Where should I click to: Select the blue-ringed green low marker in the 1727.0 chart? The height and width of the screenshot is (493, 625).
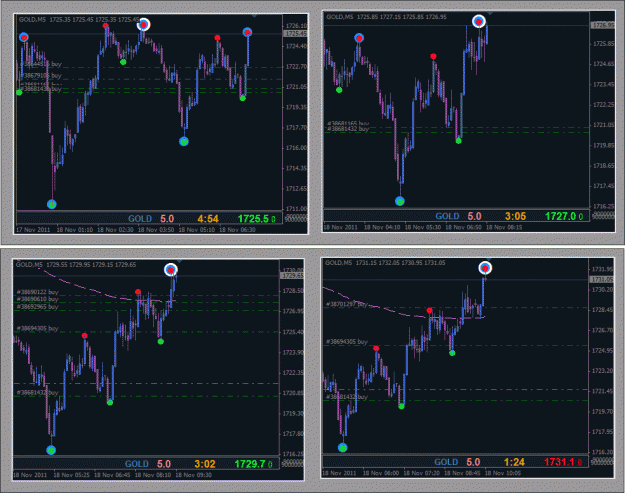tap(400, 201)
